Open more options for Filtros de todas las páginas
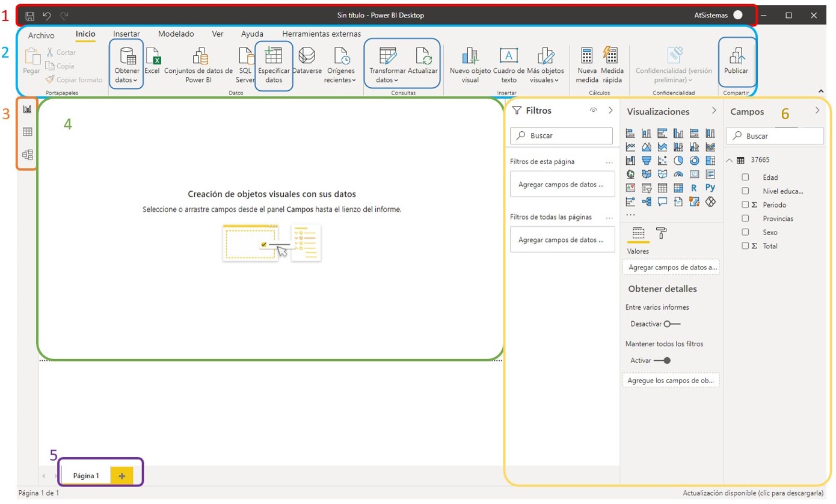 coord(609,218)
